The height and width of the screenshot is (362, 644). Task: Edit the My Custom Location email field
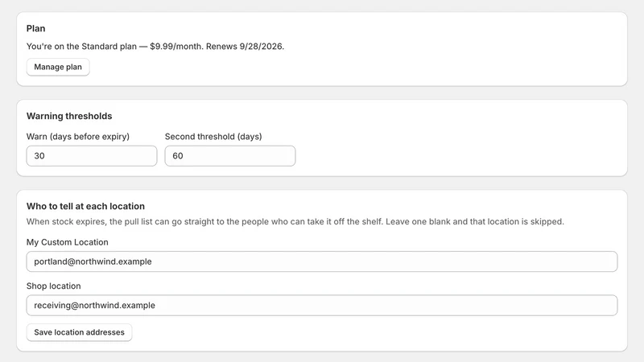pyautogui.click(x=322, y=261)
